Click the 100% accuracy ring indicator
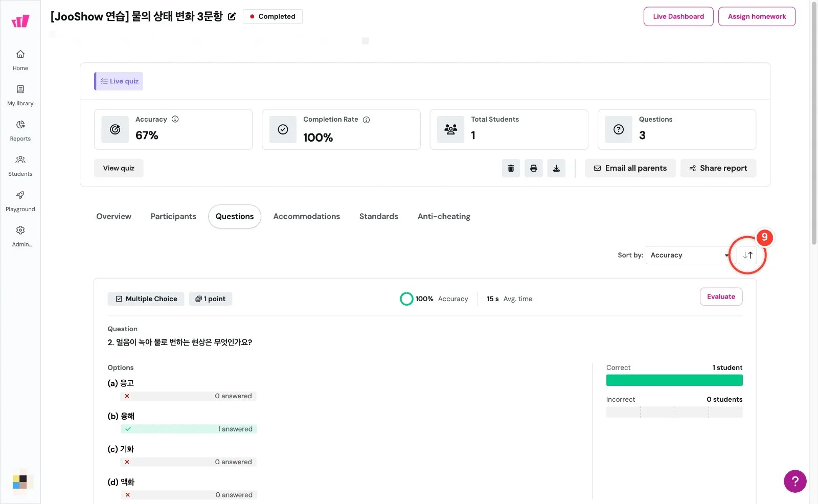 406,299
